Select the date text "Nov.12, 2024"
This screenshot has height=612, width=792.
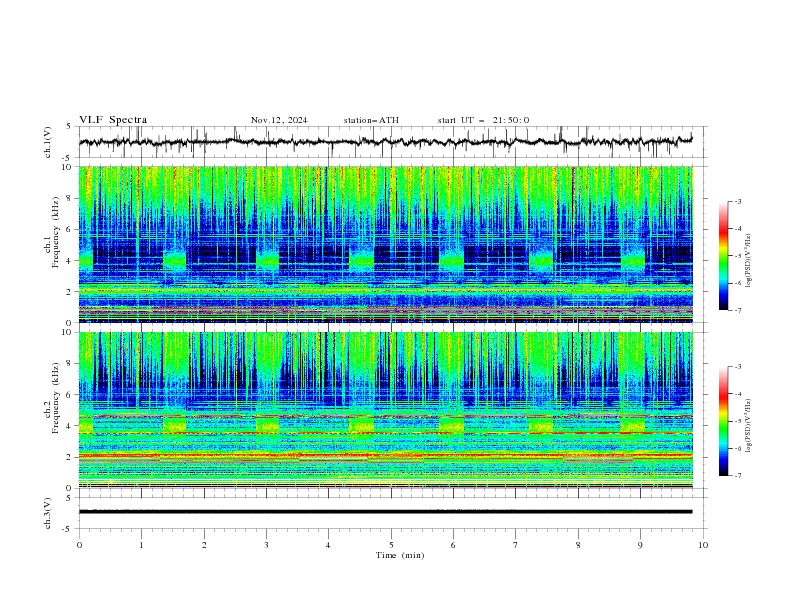pyautogui.click(x=279, y=120)
